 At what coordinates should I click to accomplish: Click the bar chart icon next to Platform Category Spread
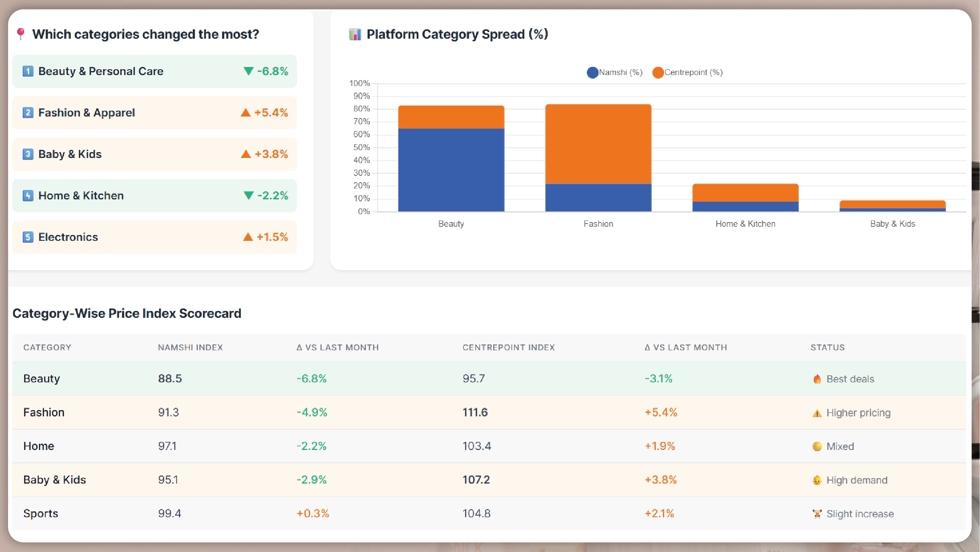pos(355,34)
